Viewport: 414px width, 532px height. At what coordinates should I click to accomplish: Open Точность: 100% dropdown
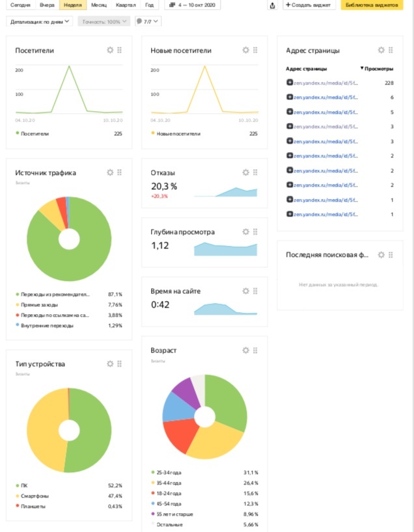pos(104,21)
